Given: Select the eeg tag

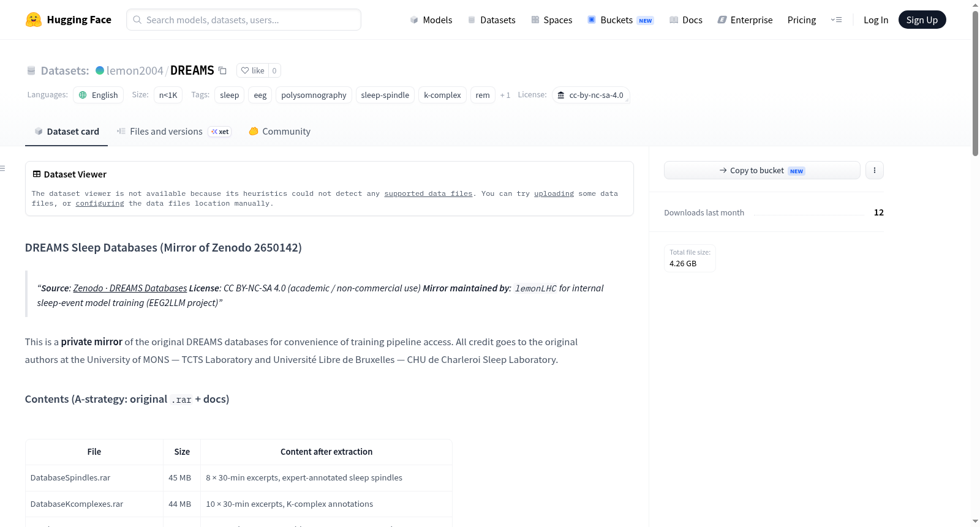Looking at the screenshot, I should tap(260, 95).
